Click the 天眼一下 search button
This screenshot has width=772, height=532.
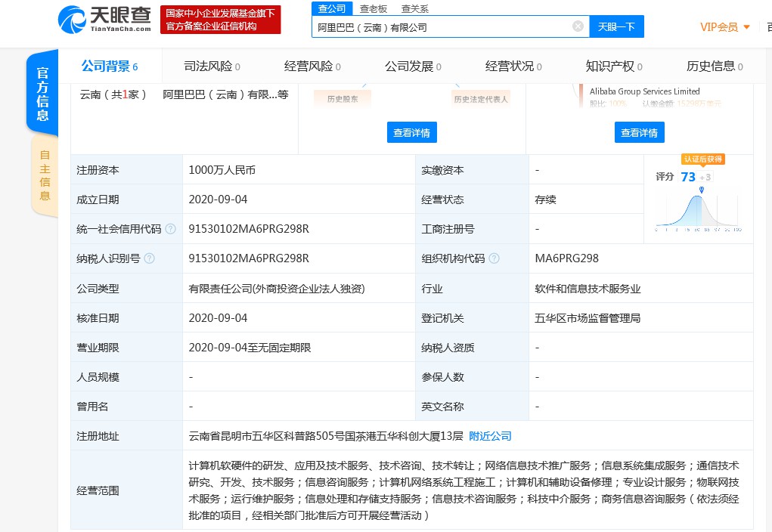616,26
